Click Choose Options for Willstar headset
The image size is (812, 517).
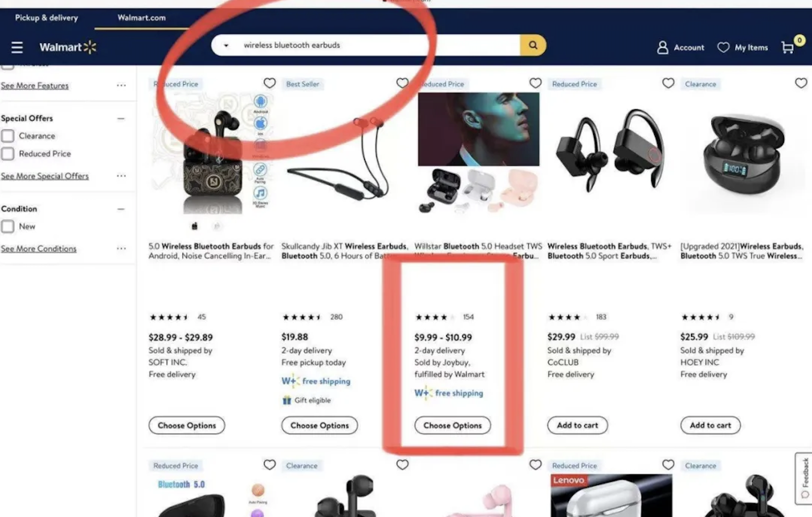[452, 425]
